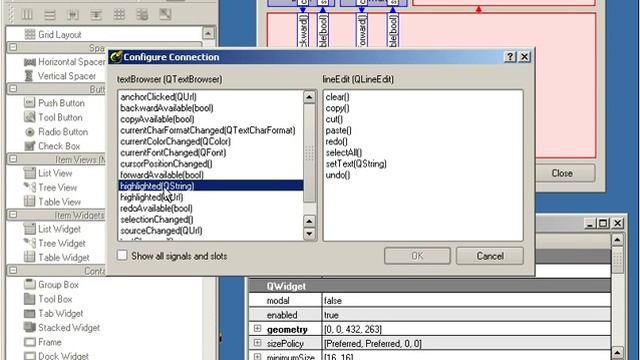Select the Tool Box container icon
The height and width of the screenshot is (360, 640).
pyautogui.click(x=29, y=299)
